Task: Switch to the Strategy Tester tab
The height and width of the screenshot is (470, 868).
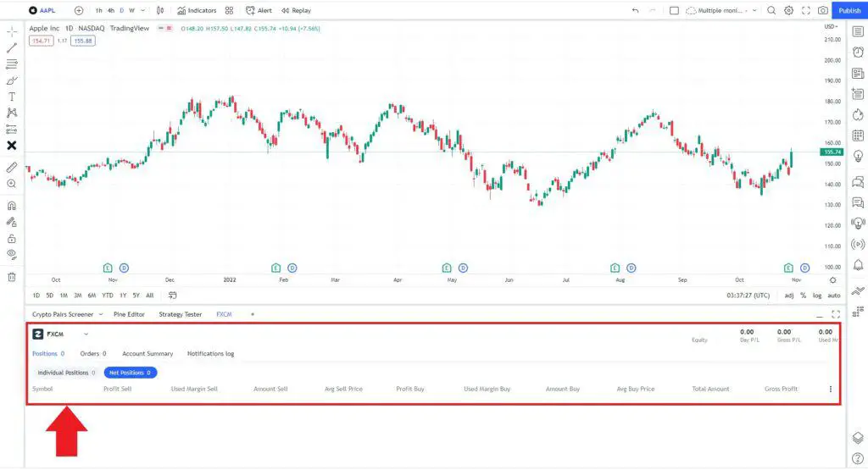Action: [x=181, y=315]
